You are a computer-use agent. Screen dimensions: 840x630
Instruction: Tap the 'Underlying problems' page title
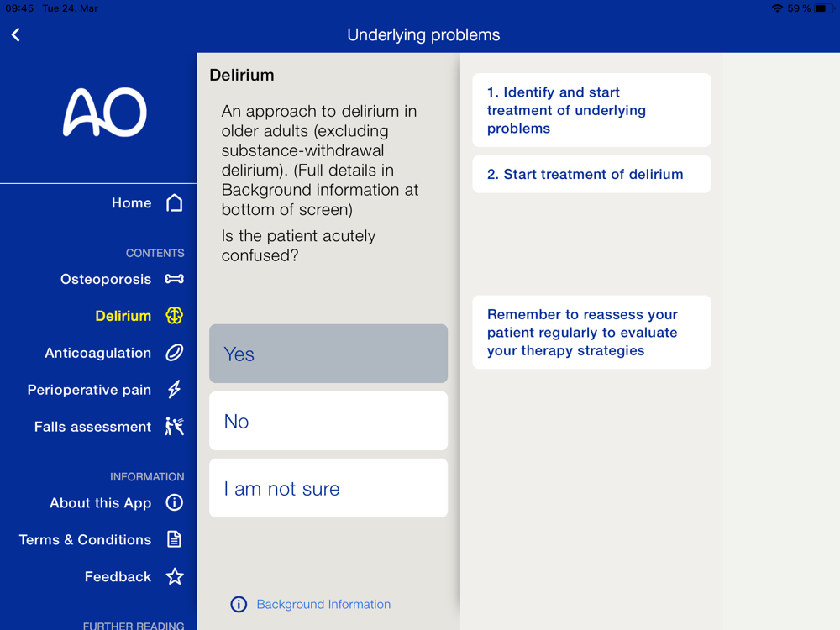423,34
